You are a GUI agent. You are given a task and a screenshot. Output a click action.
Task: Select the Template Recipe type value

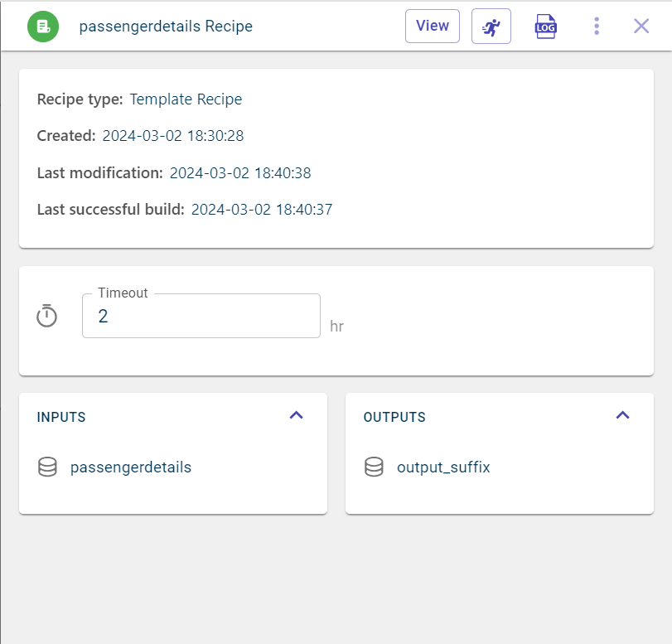(x=186, y=99)
